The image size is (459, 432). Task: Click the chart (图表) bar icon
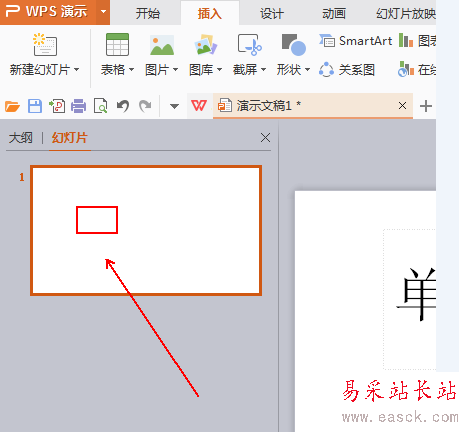coord(406,40)
